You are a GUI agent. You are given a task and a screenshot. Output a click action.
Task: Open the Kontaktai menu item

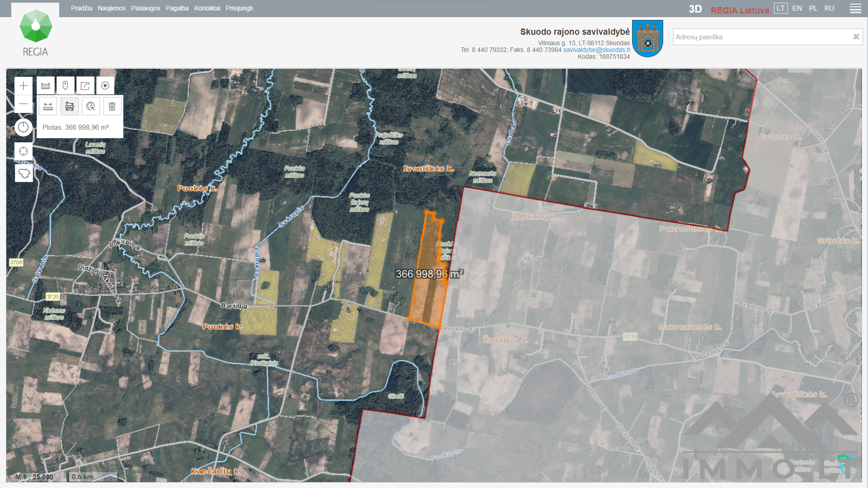[x=207, y=8]
